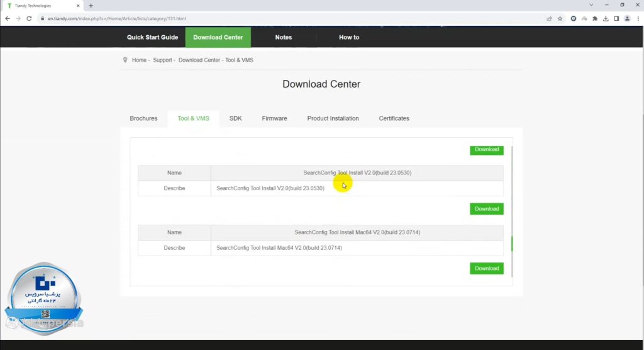Click 'Describe' label of the 23.0530 entry
Image resolution: width=644 pixels, height=350 pixels.
coord(174,188)
